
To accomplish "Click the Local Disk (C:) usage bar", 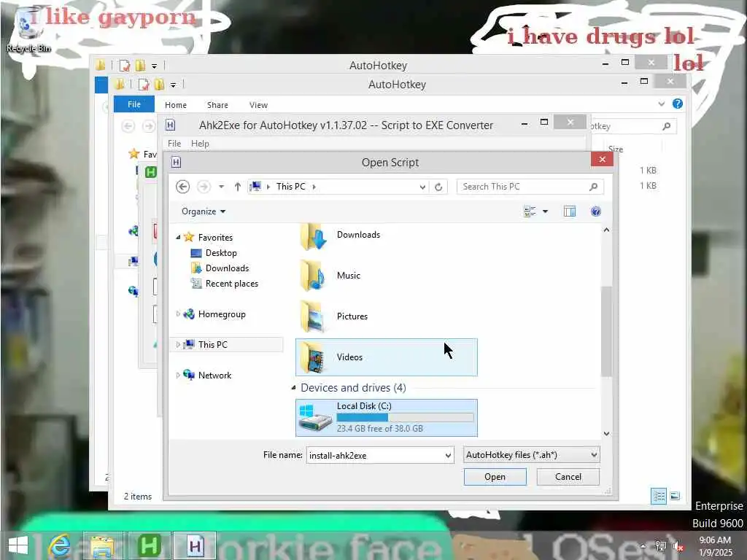I will (x=405, y=418).
